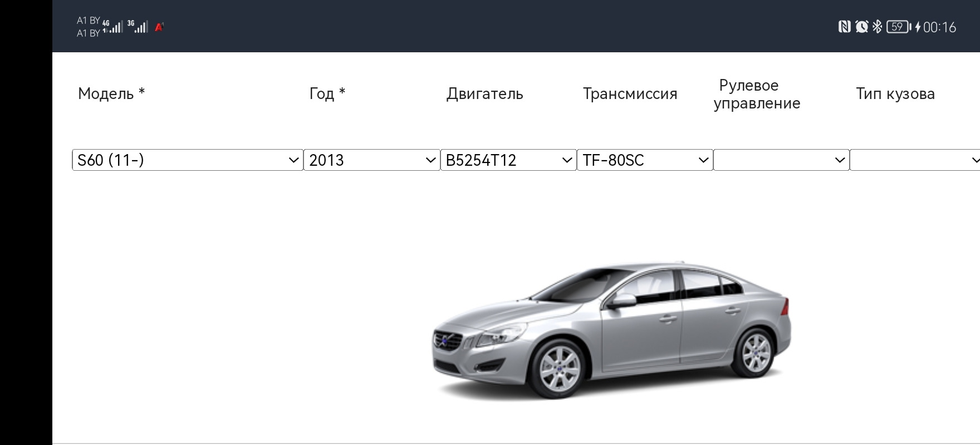Tap the 00:16 clock in status bar

tap(939, 27)
